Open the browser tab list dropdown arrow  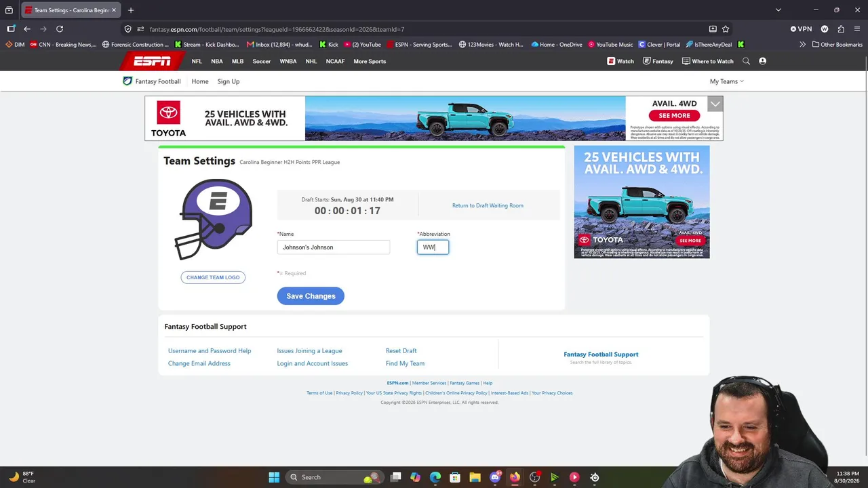(778, 10)
